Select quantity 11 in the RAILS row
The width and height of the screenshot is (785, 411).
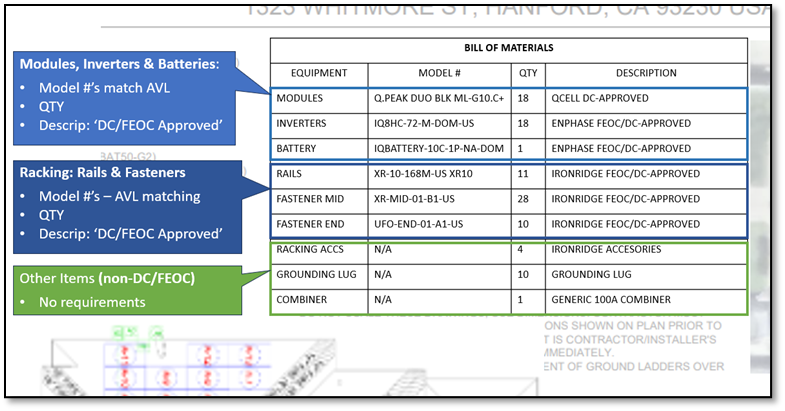pos(523,174)
